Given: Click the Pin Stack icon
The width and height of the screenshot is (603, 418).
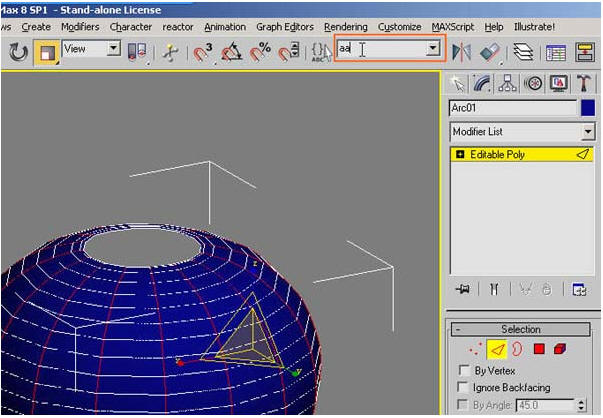Looking at the screenshot, I should pos(463,289).
